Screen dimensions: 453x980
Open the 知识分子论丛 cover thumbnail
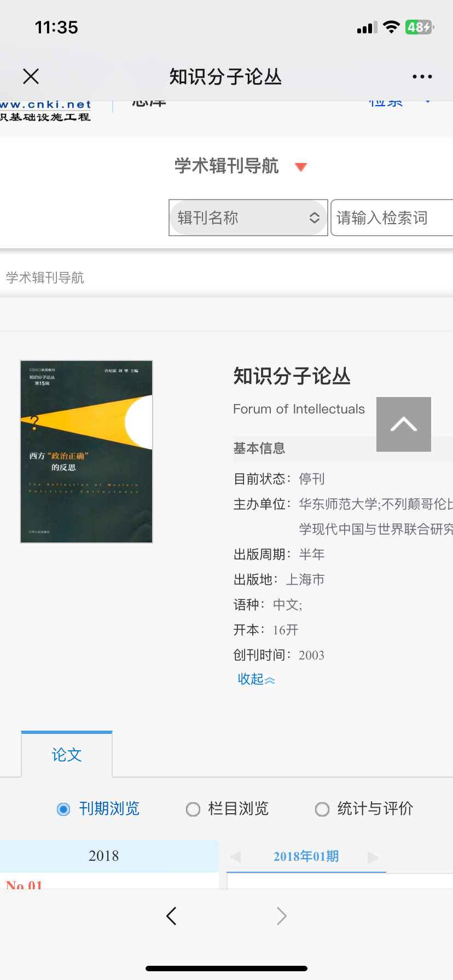tap(86, 452)
